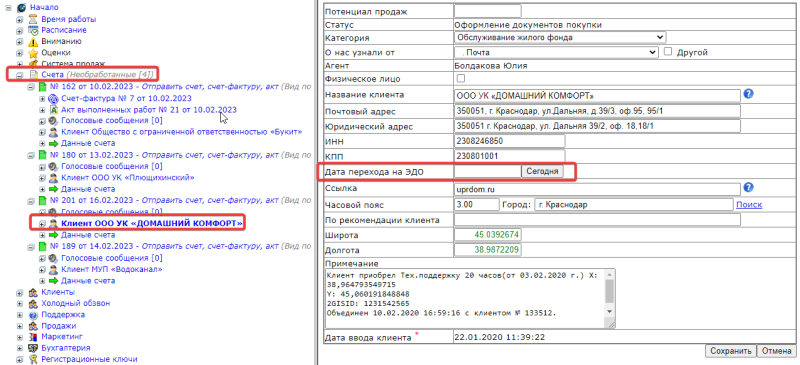The height and width of the screenshot is (365, 800).
Task: Click the Примечание textarea scrollbar down arrow
Action: coord(610,311)
